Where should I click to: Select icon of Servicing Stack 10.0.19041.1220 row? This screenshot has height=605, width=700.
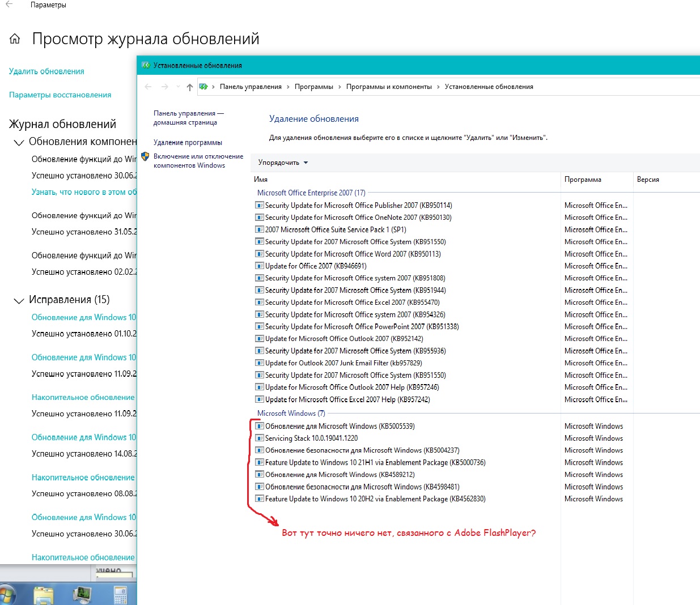tap(260, 438)
